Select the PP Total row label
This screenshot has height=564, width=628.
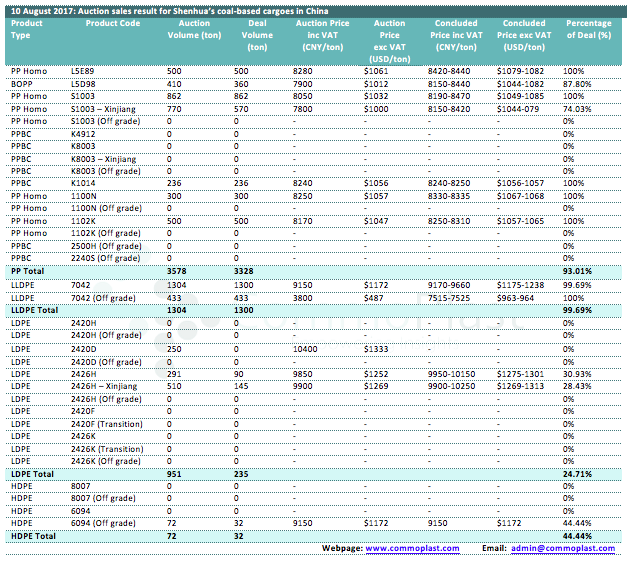tap(28, 271)
